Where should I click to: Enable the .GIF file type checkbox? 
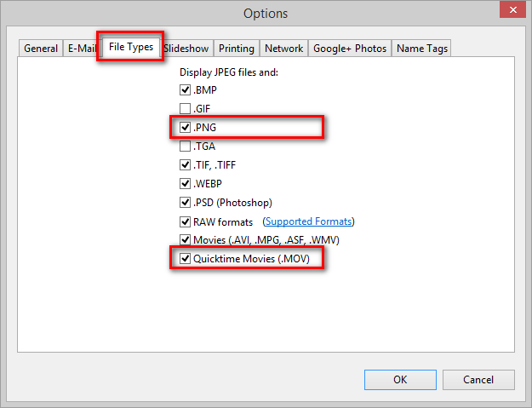point(185,109)
